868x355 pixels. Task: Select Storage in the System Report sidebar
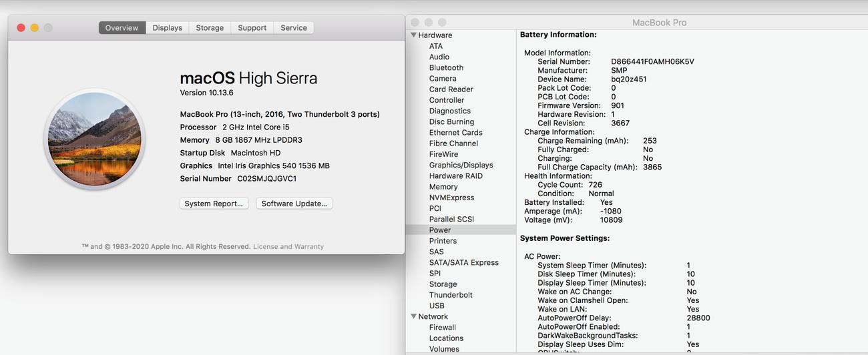coord(443,284)
